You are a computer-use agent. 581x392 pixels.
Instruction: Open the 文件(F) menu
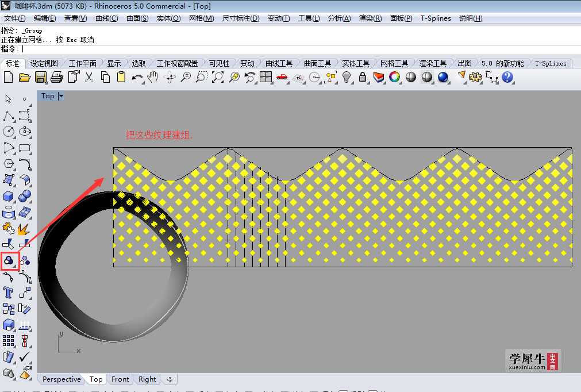[x=15, y=18]
